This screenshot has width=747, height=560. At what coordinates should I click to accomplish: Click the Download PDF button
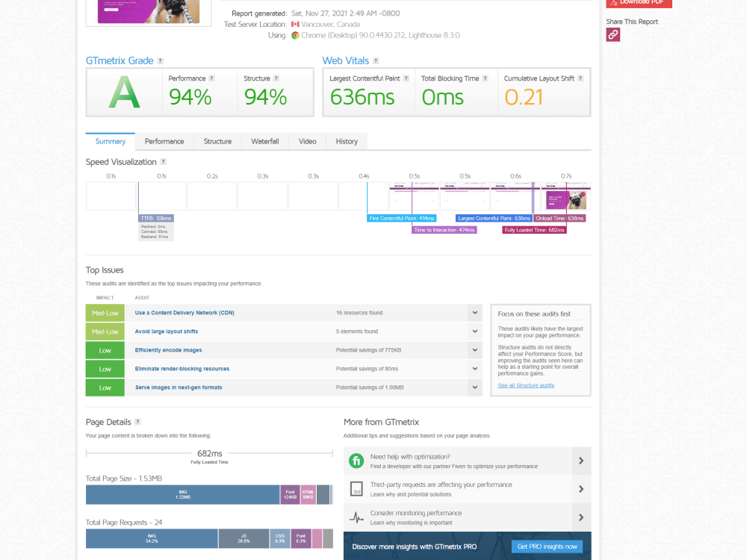tap(639, 3)
